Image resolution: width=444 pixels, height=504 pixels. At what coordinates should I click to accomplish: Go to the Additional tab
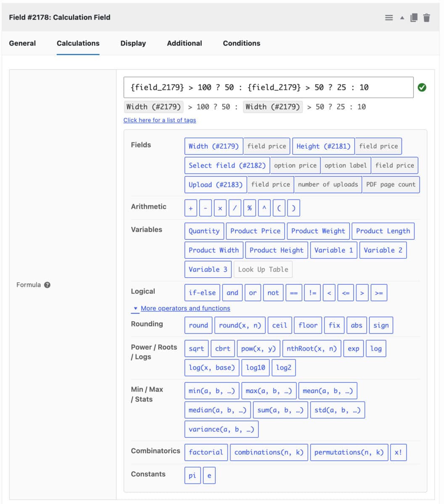pyautogui.click(x=185, y=43)
